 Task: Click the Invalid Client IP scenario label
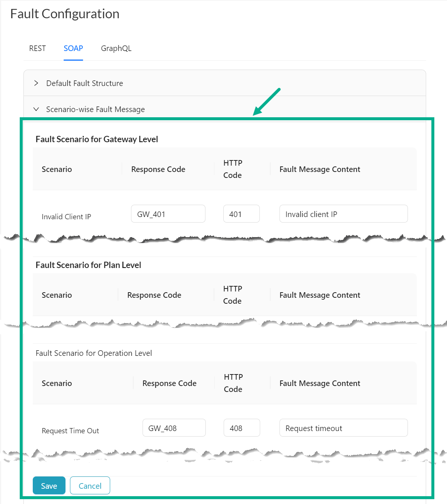pos(66,217)
